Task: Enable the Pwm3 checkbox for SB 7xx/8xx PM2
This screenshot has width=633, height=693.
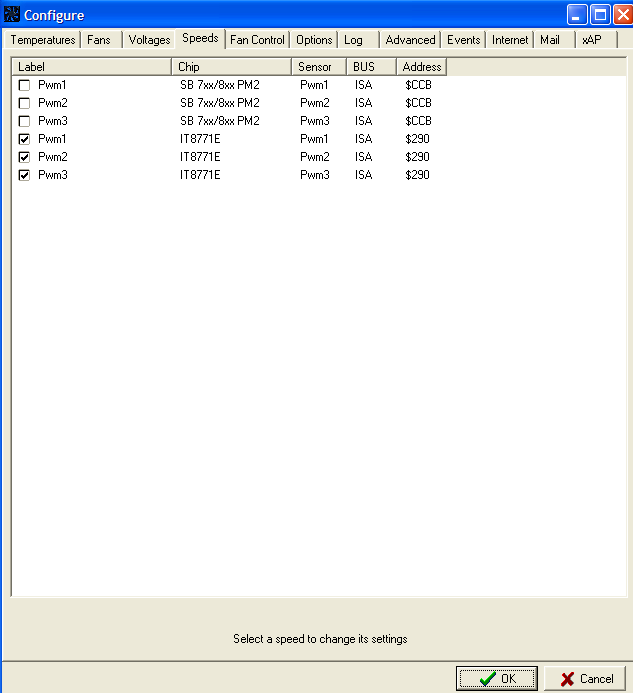Action: pos(24,121)
